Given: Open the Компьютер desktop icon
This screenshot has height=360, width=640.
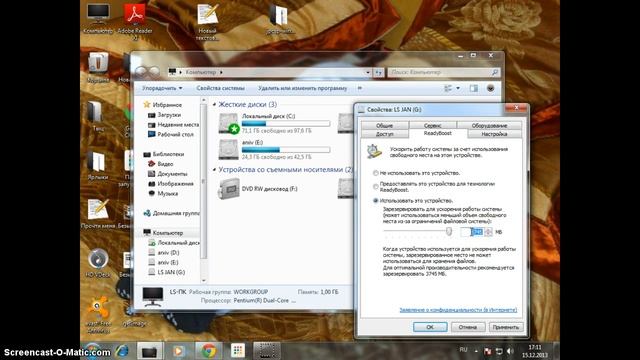Looking at the screenshot, I should 98,18.
